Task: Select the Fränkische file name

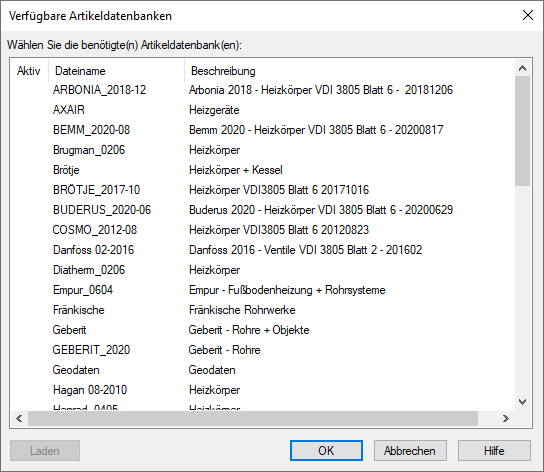Action: tap(78, 310)
